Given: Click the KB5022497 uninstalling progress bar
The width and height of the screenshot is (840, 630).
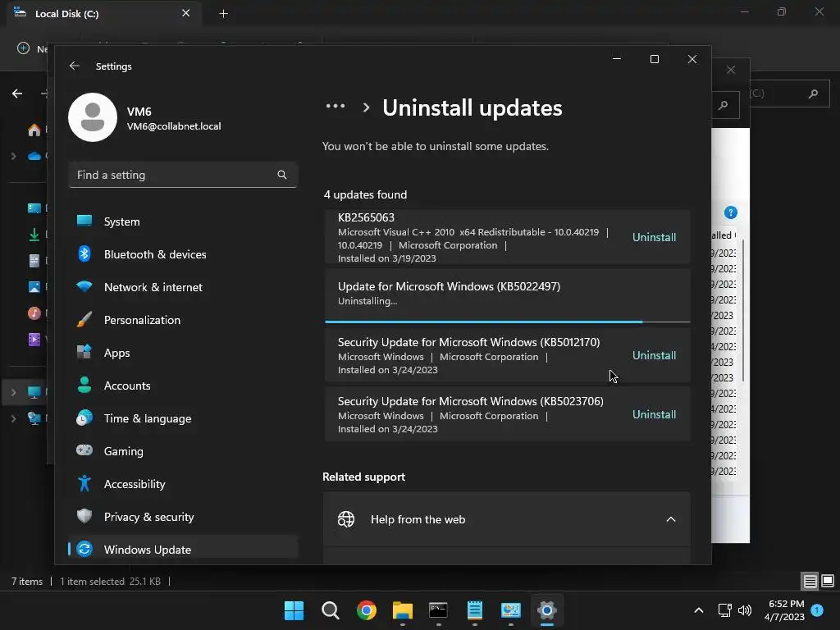Looking at the screenshot, I should (507, 322).
